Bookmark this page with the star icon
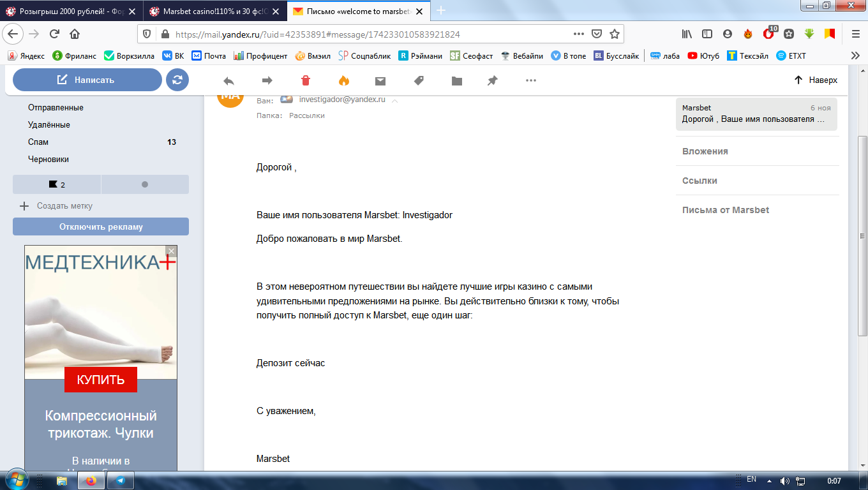Viewport: 868px width, 490px height. click(615, 34)
